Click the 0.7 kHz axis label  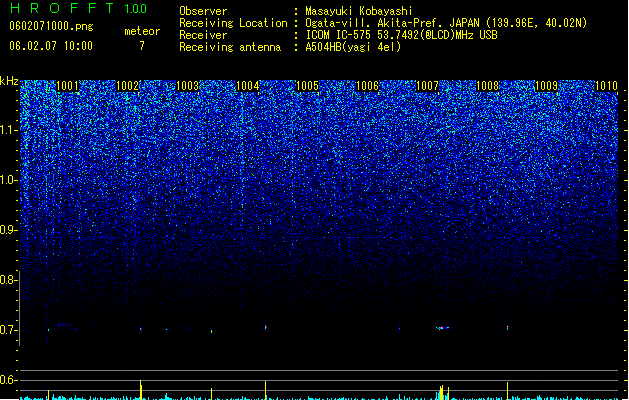tap(9, 330)
